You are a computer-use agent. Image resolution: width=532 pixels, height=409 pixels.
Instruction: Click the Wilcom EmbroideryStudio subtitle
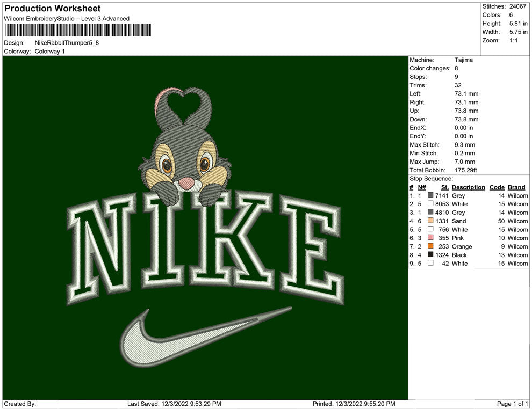click(x=67, y=19)
